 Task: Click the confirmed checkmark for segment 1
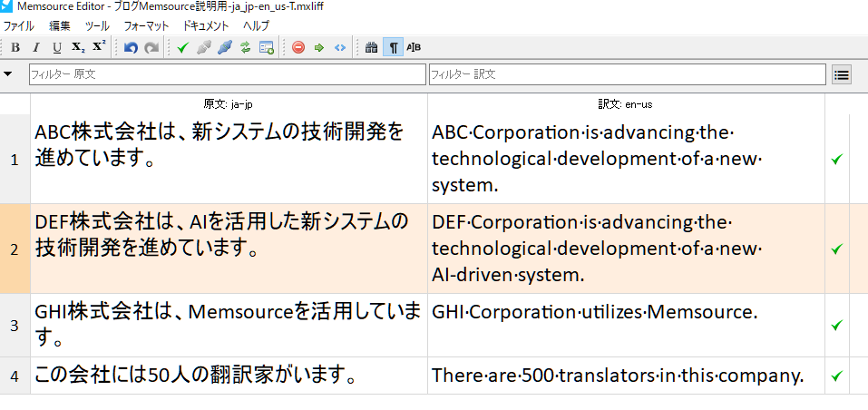click(837, 160)
